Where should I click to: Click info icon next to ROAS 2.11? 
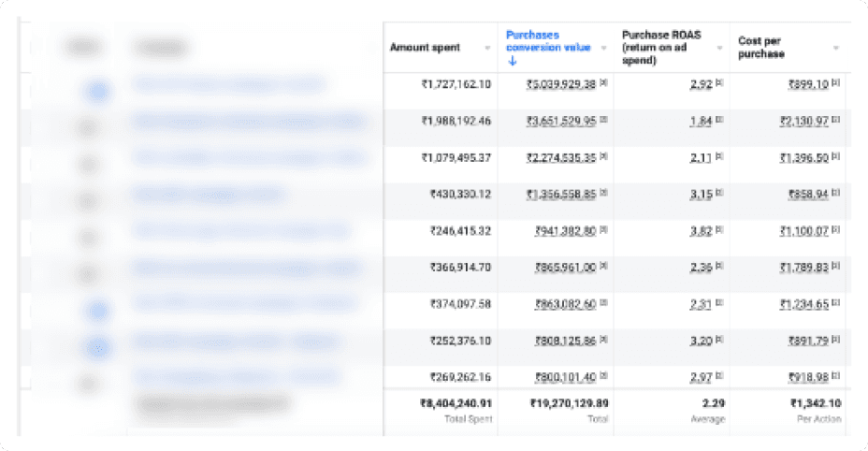click(719, 156)
